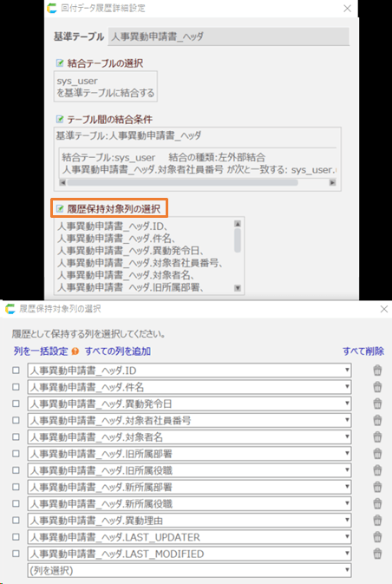Open 結合テーブルの選択 section heading

(105, 63)
